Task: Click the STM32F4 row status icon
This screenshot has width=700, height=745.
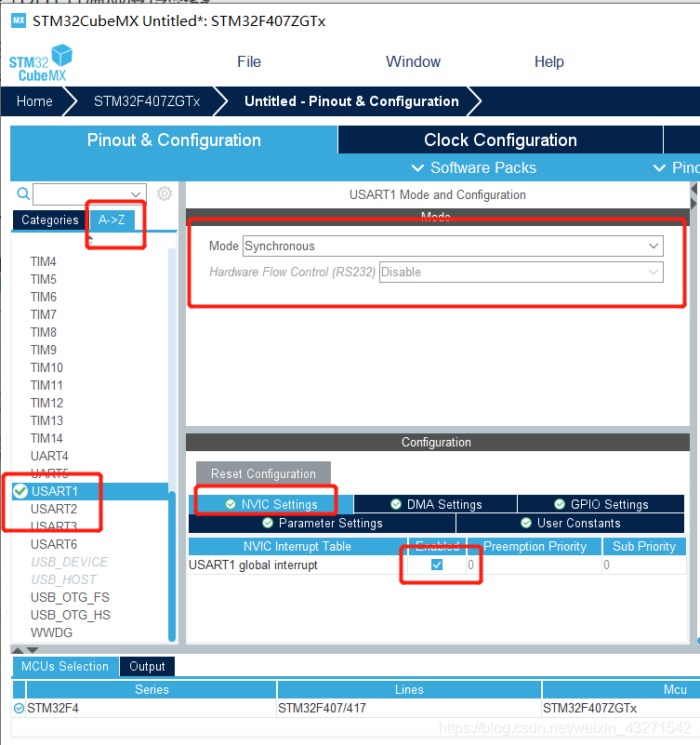Action: [x=19, y=709]
